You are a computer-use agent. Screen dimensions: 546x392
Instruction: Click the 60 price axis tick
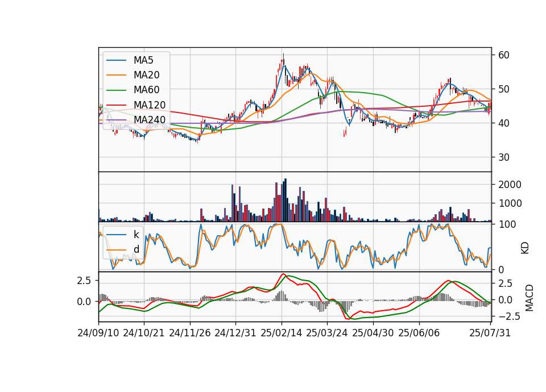(504, 55)
